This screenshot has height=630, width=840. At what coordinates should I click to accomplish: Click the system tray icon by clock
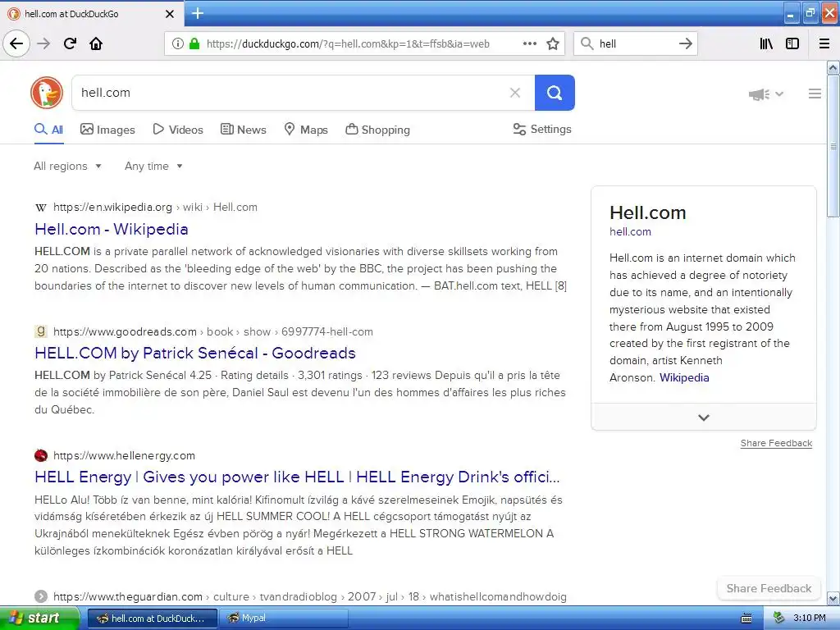(x=779, y=618)
